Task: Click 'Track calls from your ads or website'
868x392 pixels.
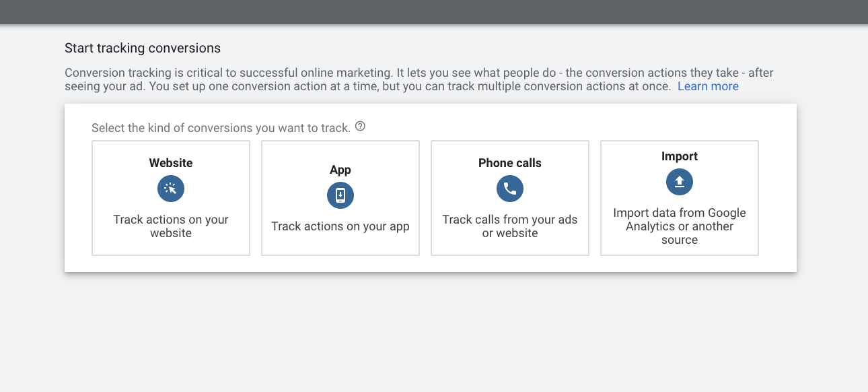Action: [509, 226]
